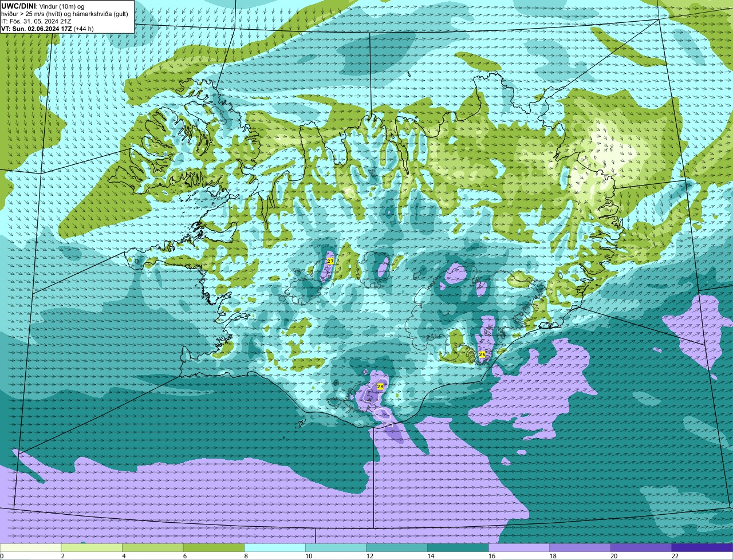
Task: Click the title line 'UWC/DINI: Vindur (10m) og'
Action: tap(43, 6)
